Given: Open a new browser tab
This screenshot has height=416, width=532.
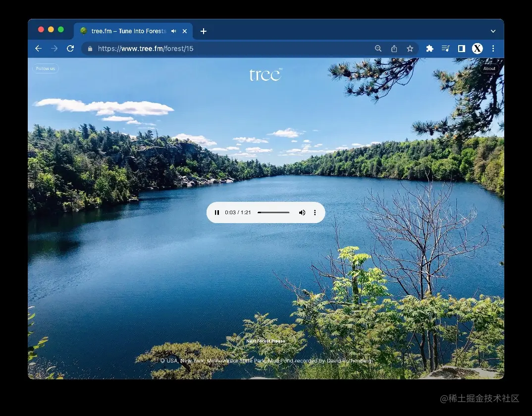Looking at the screenshot, I should [203, 31].
